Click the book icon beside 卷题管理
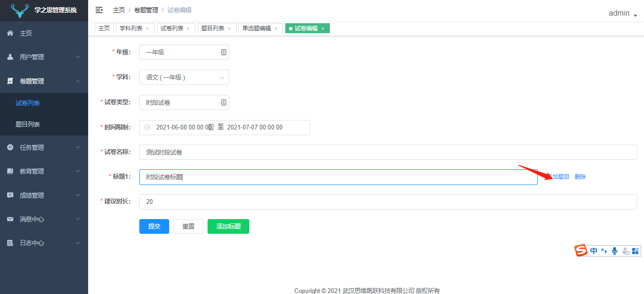The width and height of the screenshot is (644, 294). [x=9, y=81]
